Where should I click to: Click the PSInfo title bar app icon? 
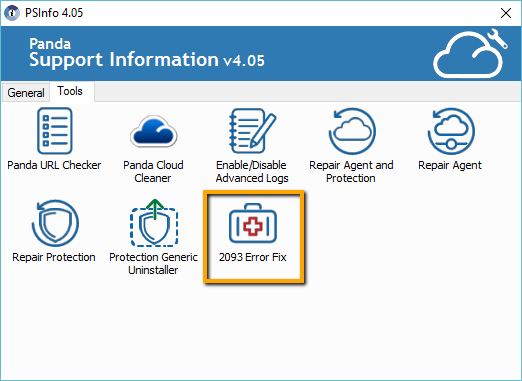click(12, 13)
